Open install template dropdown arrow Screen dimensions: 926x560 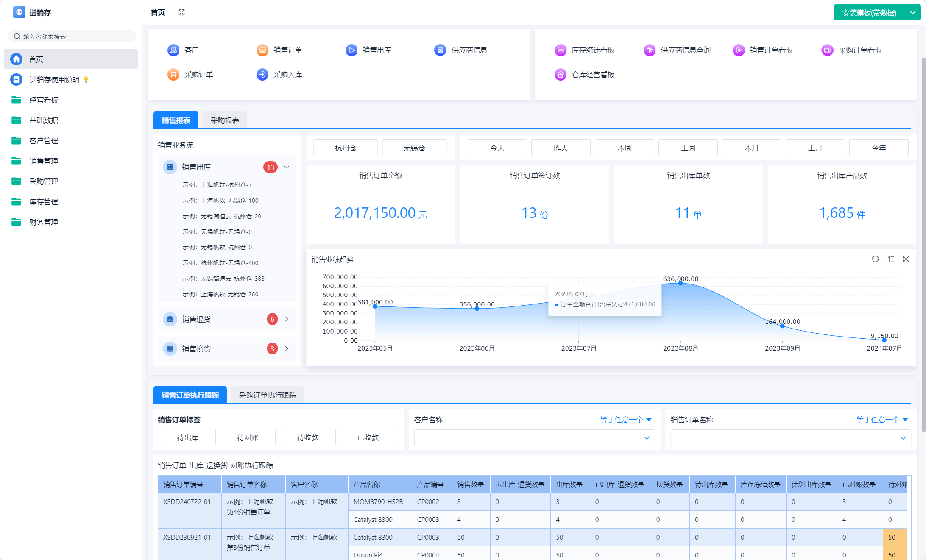click(913, 12)
